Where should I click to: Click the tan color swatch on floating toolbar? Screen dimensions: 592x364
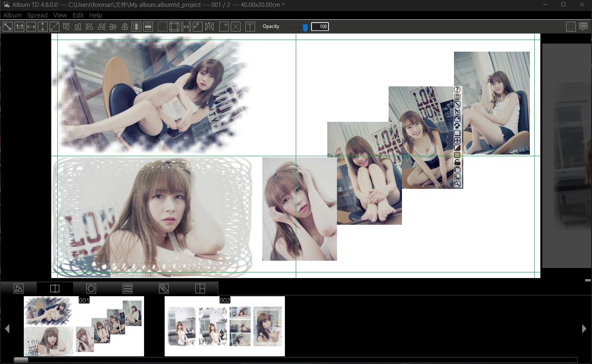(x=457, y=155)
